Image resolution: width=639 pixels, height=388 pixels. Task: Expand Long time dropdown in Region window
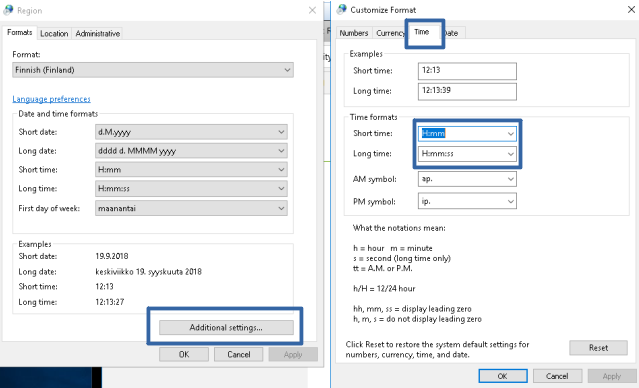191,188
